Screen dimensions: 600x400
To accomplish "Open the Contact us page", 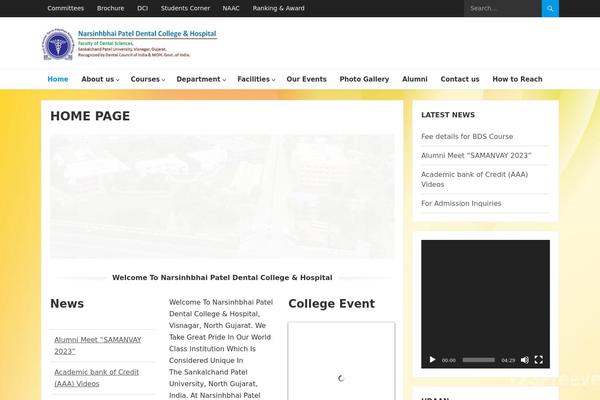I will (x=460, y=79).
